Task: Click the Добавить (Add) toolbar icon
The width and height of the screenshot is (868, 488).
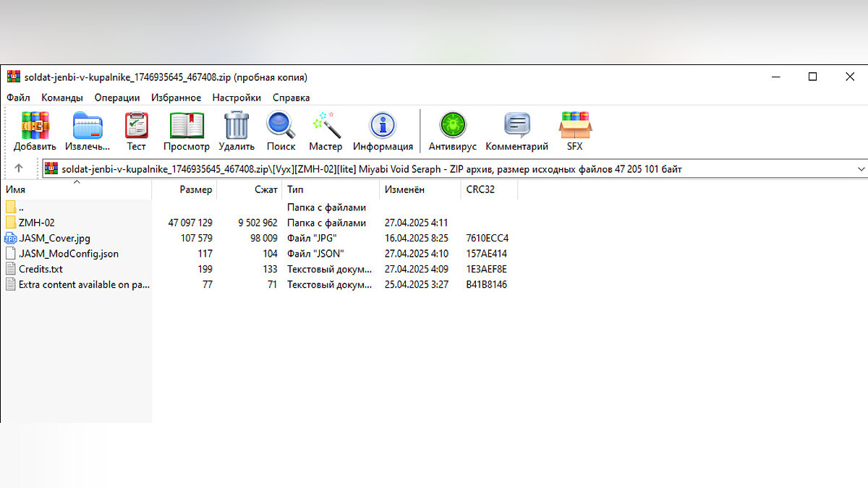Action: pyautogui.click(x=35, y=126)
